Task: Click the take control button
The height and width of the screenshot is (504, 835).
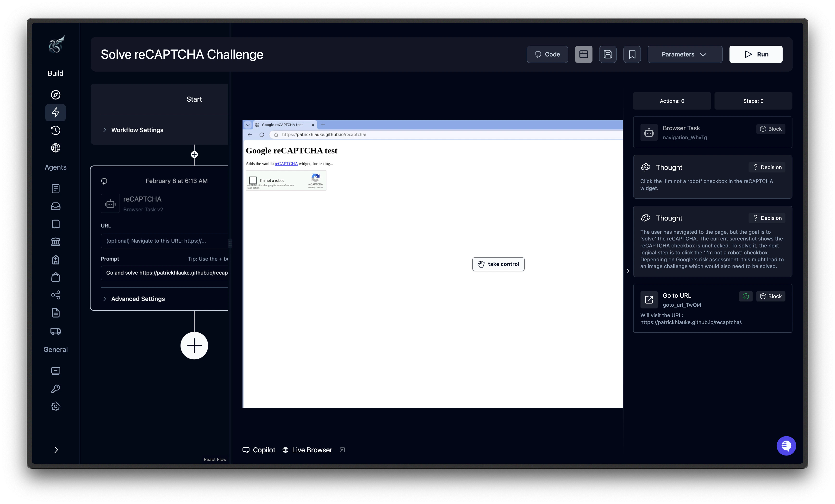Action: tap(498, 264)
